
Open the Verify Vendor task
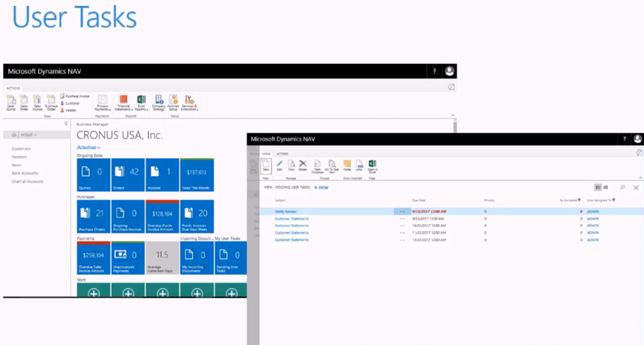286,211
